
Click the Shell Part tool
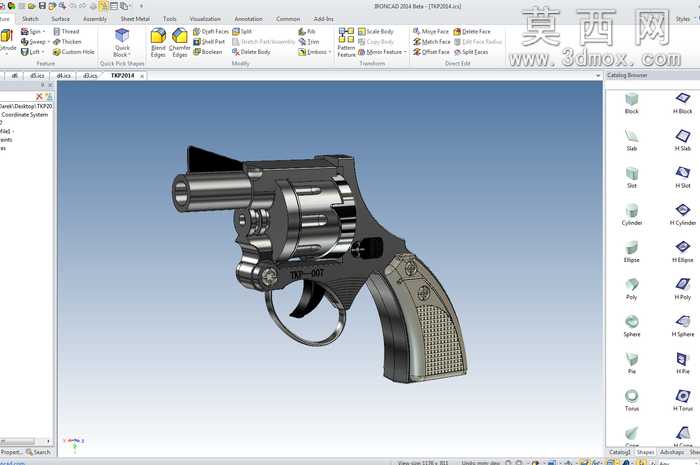click(209, 42)
